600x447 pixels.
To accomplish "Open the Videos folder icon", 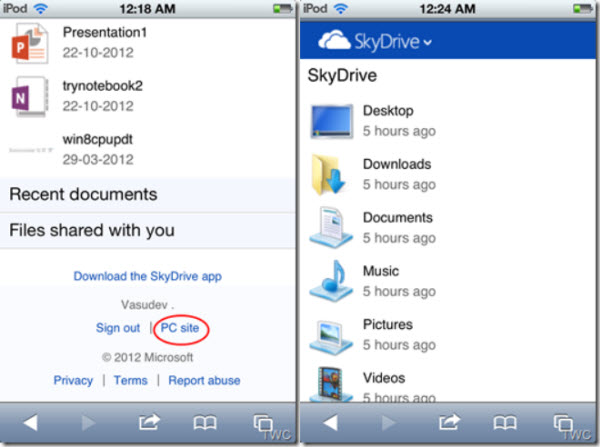I will (331, 384).
